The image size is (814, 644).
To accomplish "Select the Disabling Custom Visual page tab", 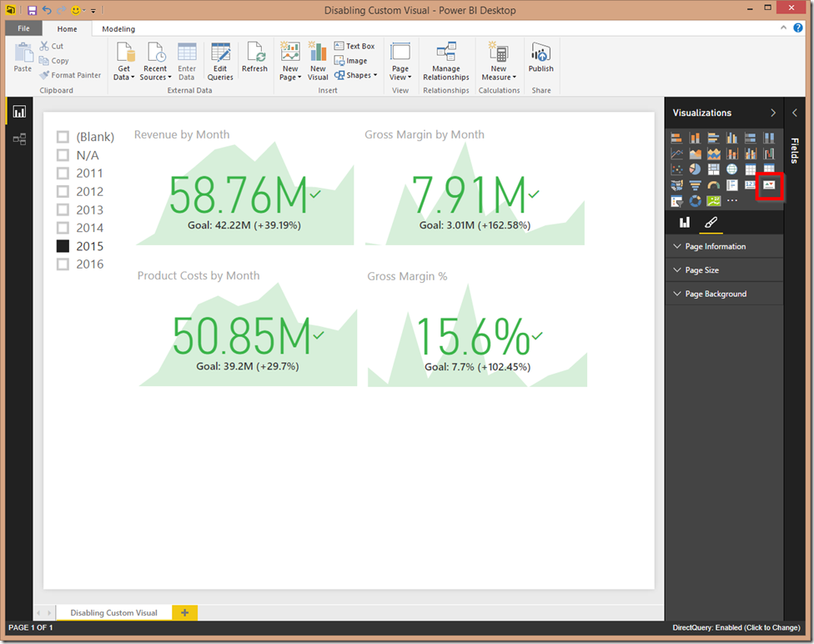I will (113, 613).
